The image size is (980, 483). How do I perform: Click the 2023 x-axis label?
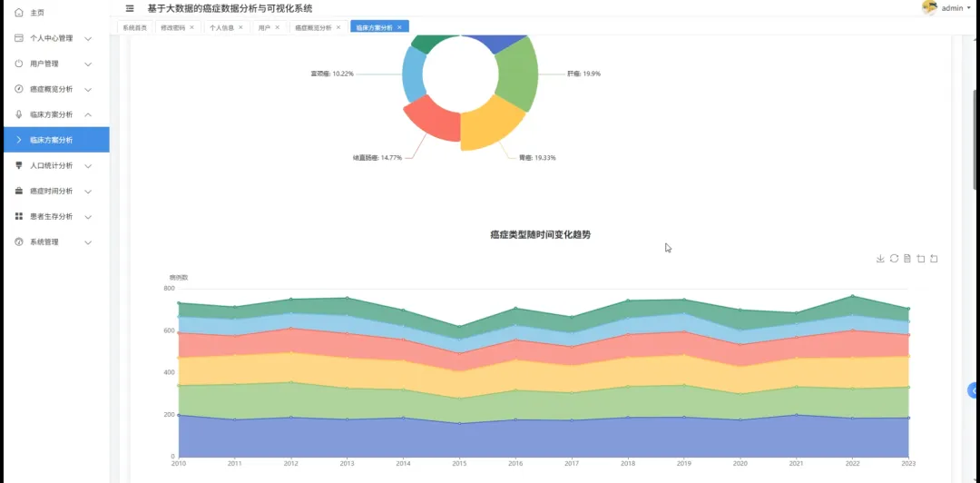click(x=908, y=464)
